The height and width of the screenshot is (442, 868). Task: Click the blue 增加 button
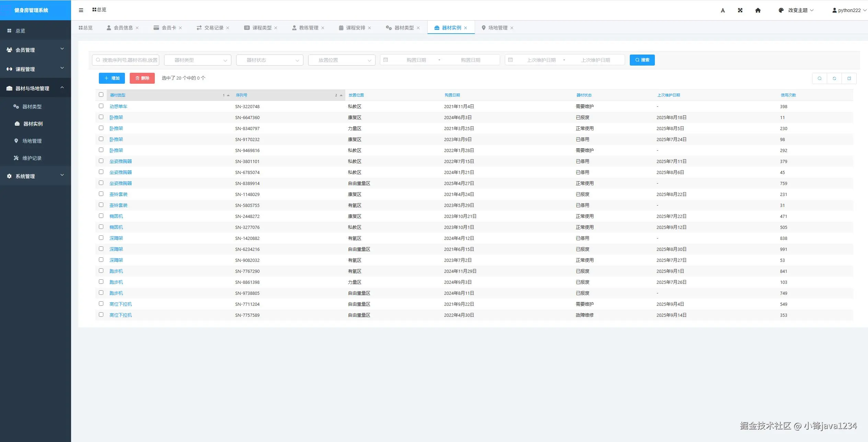[112, 78]
